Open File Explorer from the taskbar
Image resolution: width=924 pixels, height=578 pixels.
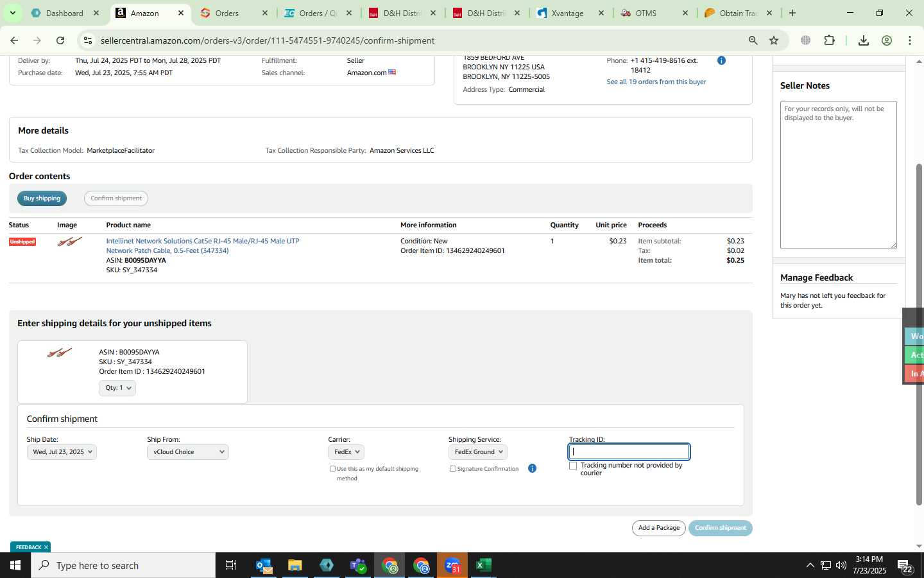[295, 565]
